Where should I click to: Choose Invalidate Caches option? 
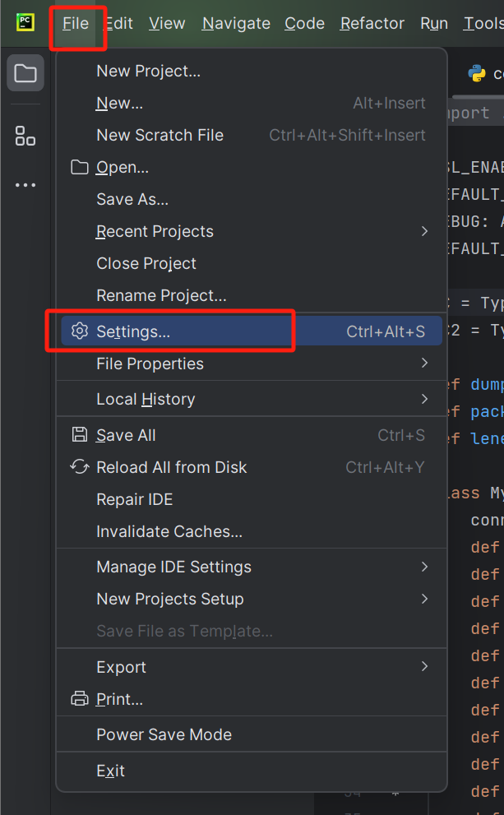(x=169, y=531)
